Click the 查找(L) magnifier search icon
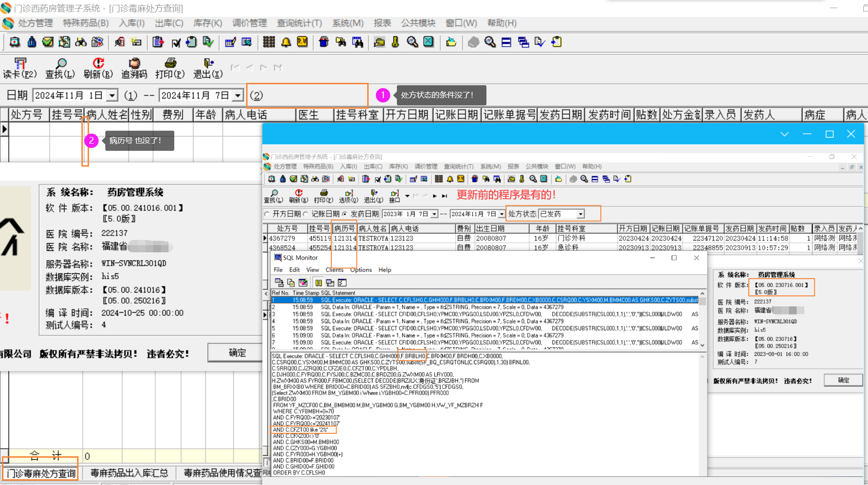The height and width of the screenshot is (485, 868). 60,64
